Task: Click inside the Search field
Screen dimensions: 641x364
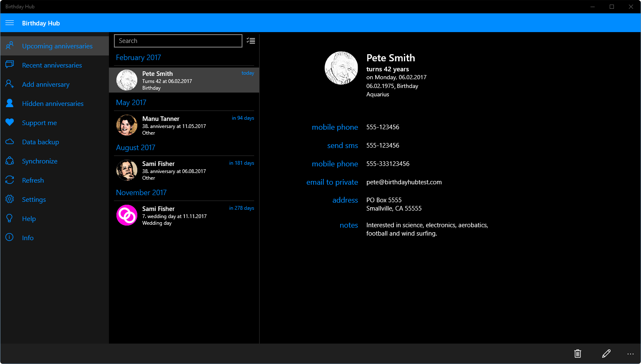Action: 178,40
